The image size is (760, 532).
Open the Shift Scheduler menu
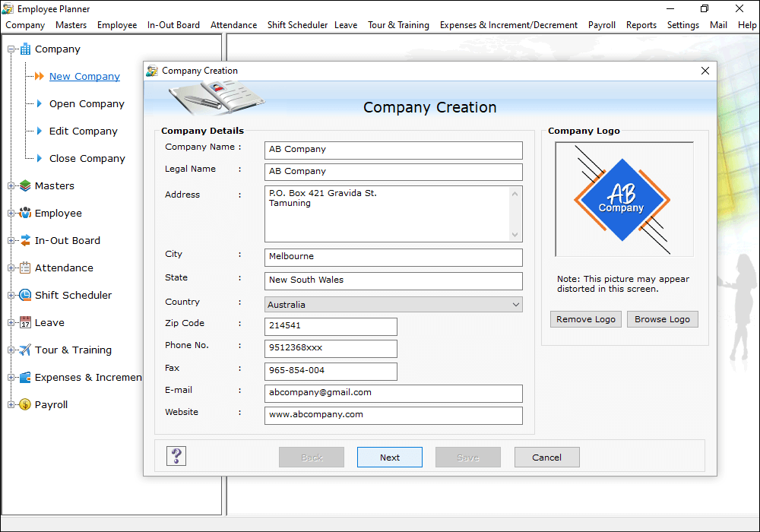[297, 25]
